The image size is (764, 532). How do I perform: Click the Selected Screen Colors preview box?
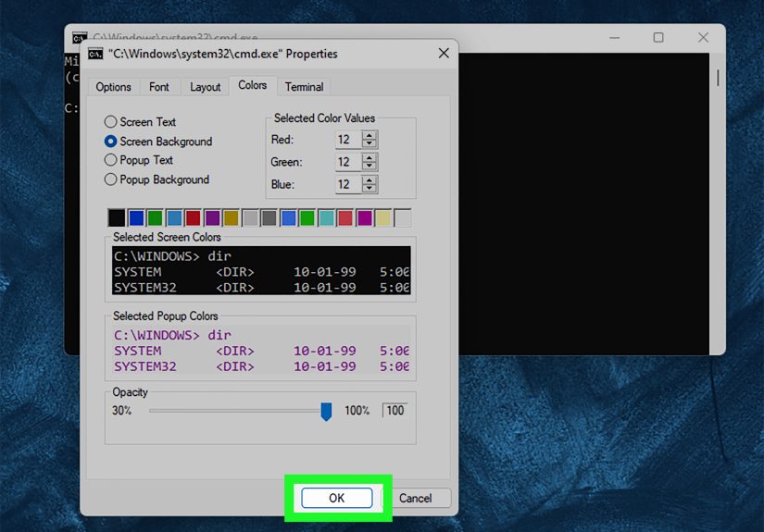click(x=261, y=270)
